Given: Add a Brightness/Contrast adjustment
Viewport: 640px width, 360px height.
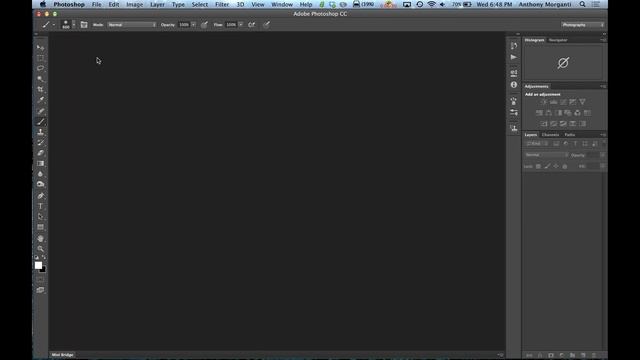Looking at the screenshot, I should coord(544,102).
